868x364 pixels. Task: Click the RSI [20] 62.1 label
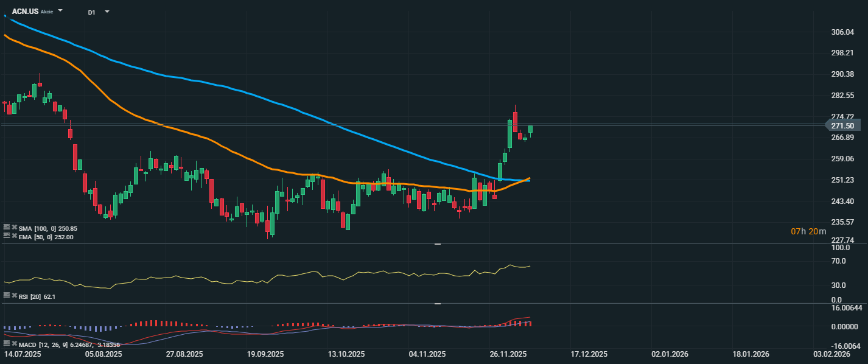37,296
